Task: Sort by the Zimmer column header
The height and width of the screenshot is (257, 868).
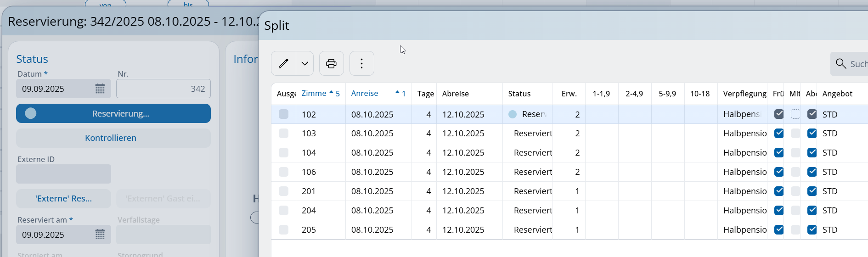Action: coord(314,94)
